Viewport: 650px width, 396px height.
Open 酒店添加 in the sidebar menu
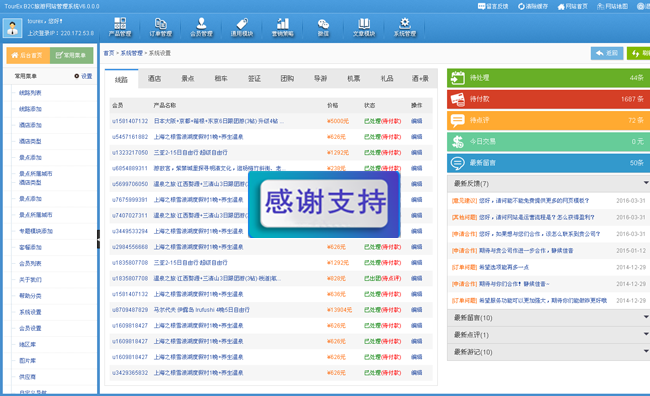coord(30,125)
